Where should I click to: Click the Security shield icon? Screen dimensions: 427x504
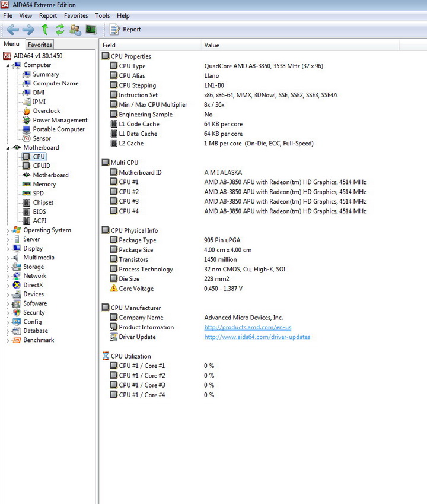(17, 312)
